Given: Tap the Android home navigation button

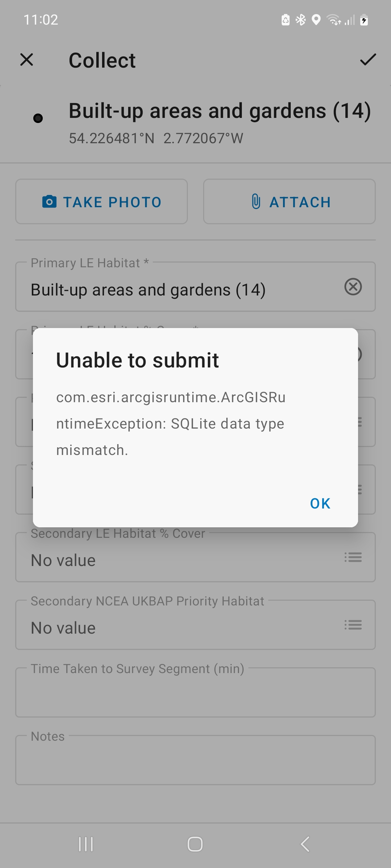Looking at the screenshot, I should click(x=195, y=844).
